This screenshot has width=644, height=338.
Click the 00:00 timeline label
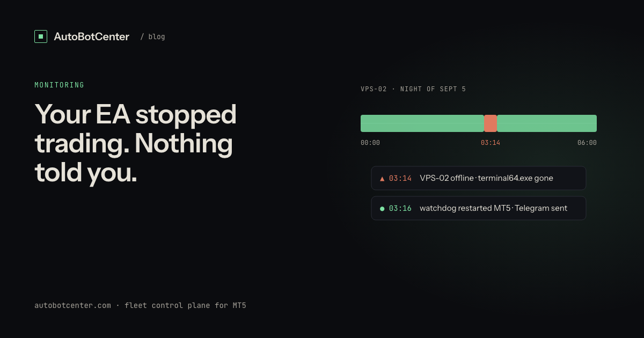[370, 143]
